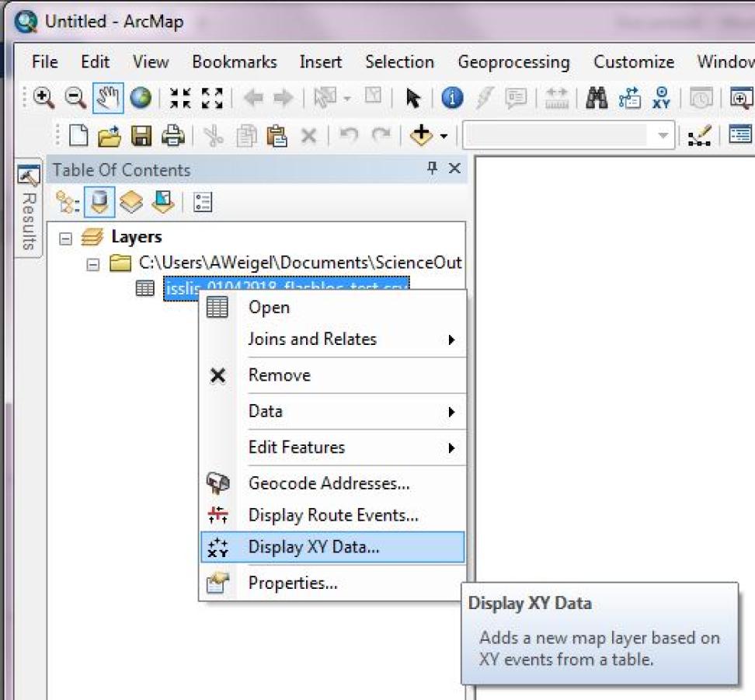Select the isslis csv table row

click(286, 288)
